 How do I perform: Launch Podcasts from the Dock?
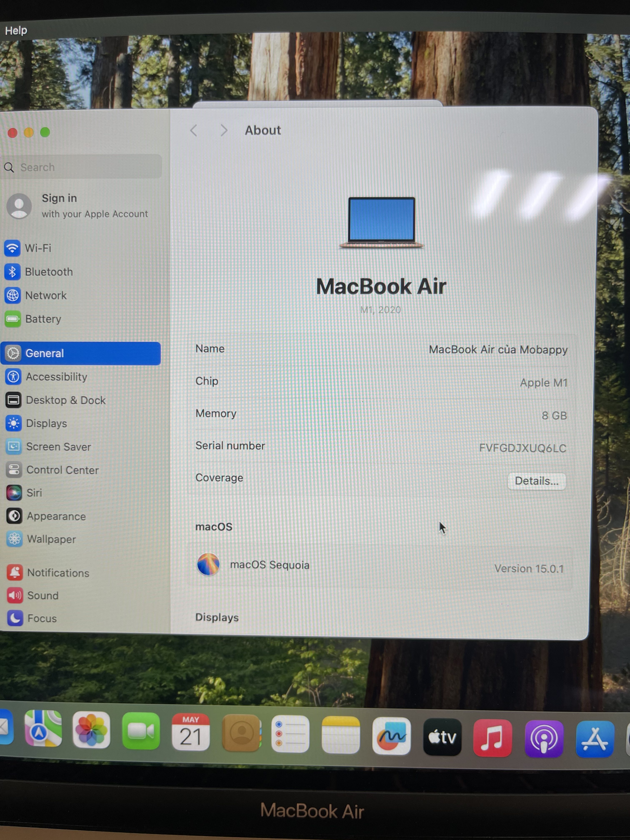(544, 739)
